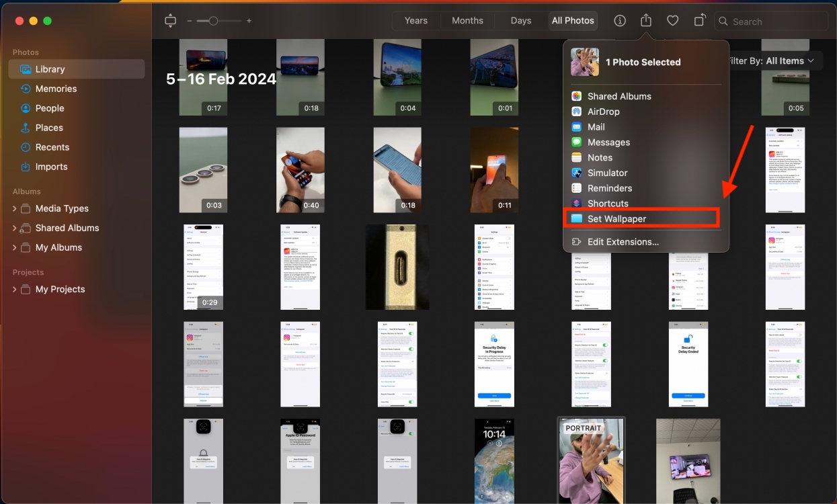This screenshot has height=504, width=837.
Task: Open the Crop tool icon
Action: (170, 20)
